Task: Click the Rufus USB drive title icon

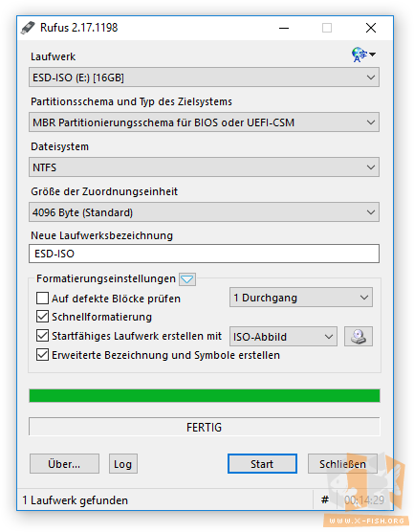Action: click(28, 28)
